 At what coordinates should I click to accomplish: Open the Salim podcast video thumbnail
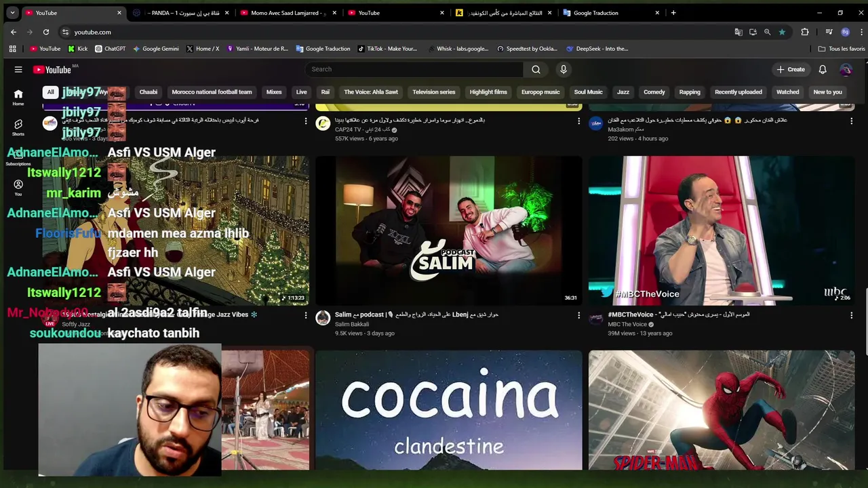448,230
